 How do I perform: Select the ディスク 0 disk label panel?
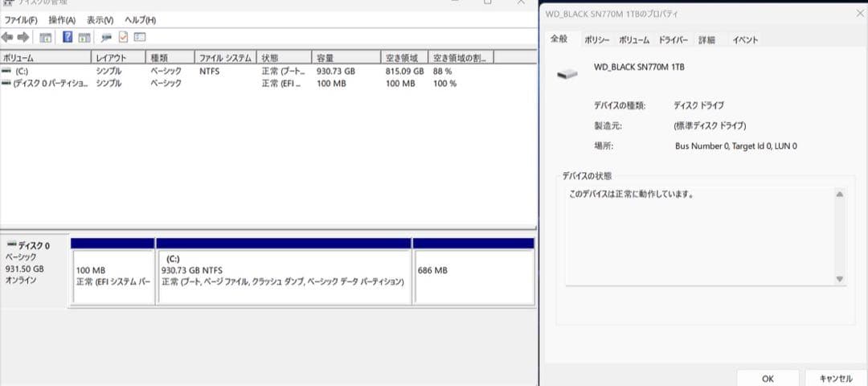(x=35, y=271)
